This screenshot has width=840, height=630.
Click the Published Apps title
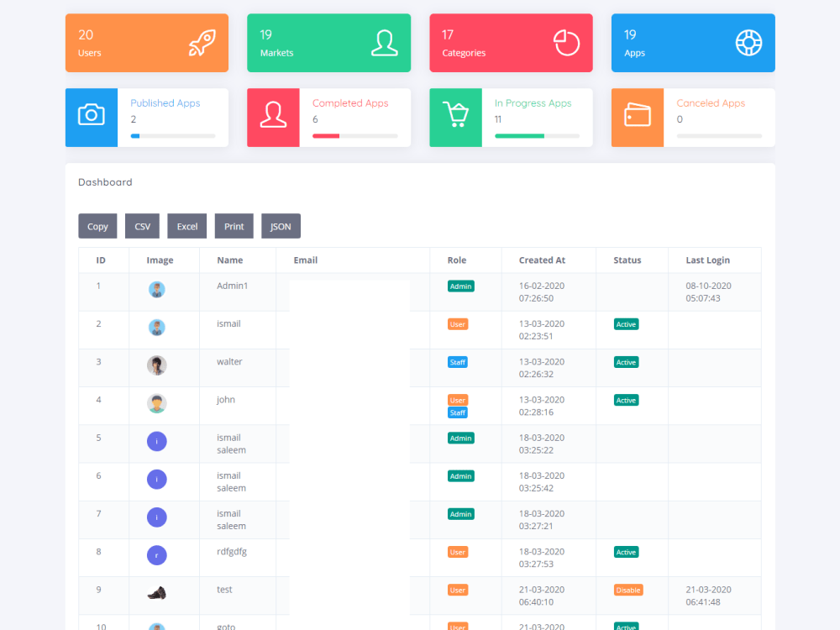pyautogui.click(x=165, y=103)
